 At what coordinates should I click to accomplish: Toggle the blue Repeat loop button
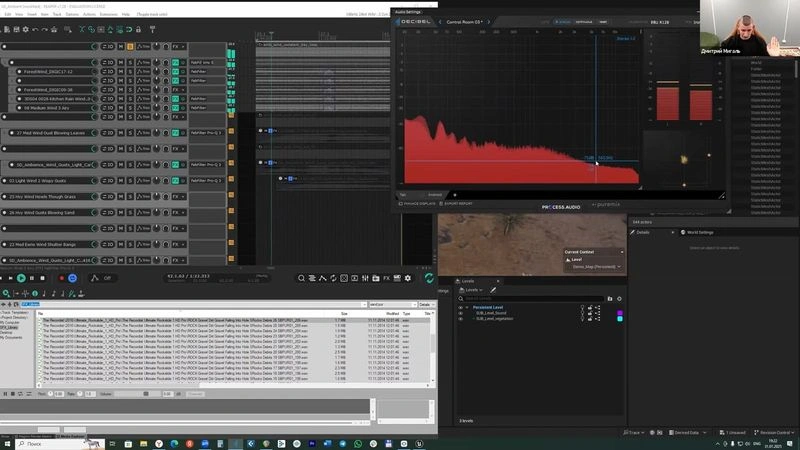click(x=72, y=278)
